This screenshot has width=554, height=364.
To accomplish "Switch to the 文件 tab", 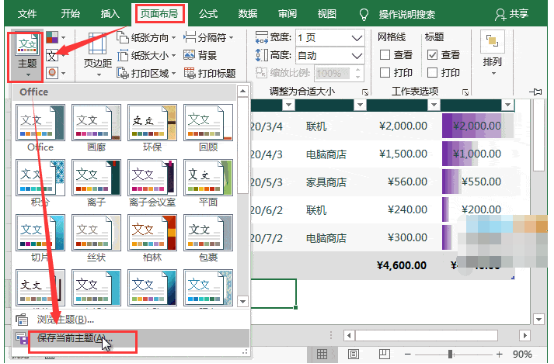I will coord(27,14).
